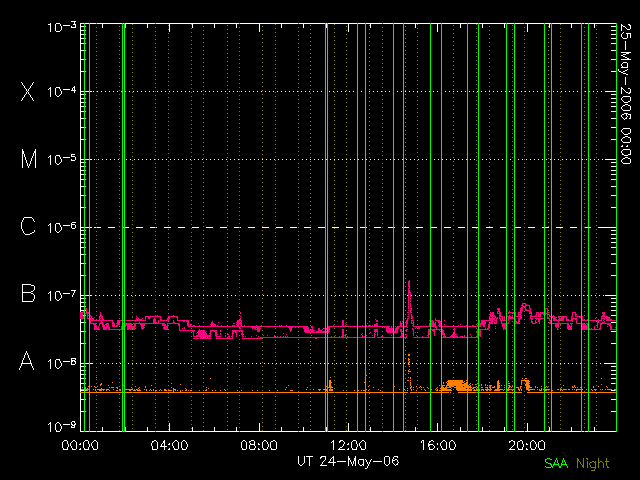The width and height of the screenshot is (640, 480).
Task: Click the pink peak near 20:00
Action: [524, 309]
